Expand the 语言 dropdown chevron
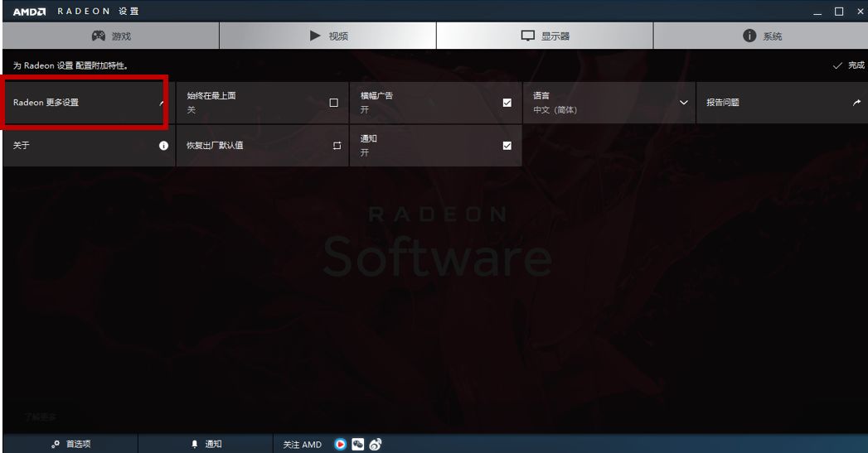This screenshot has height=453, width=868. click(x=684, y=103)
